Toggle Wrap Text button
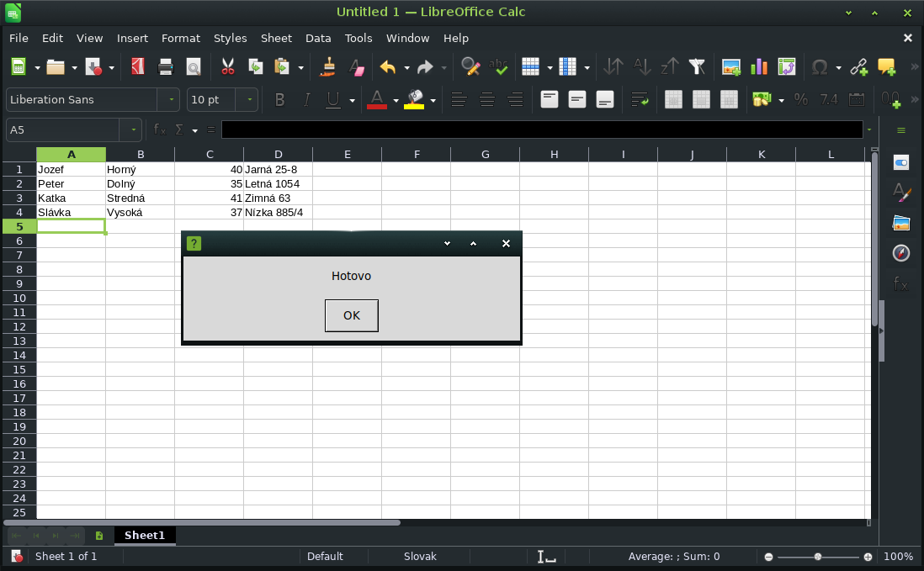 pyautogui.click(x=640, y=100)
